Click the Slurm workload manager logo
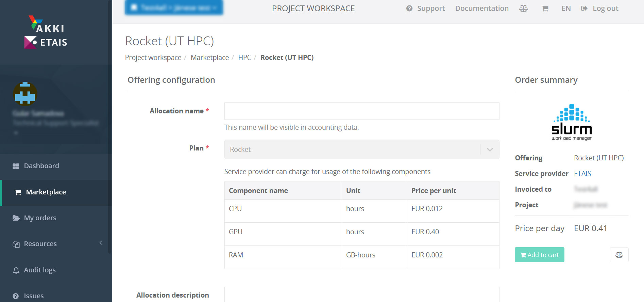644x302 pixels. click(x=572, y=122)
